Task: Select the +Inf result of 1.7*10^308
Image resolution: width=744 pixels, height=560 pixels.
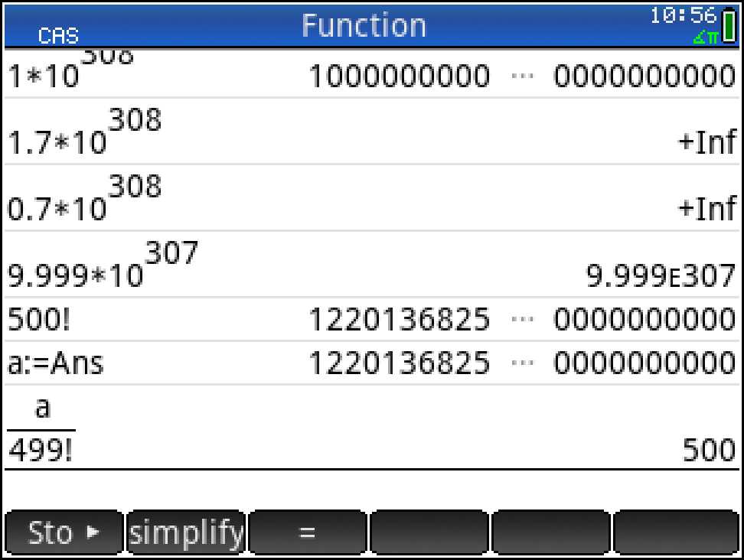Action: [706, 143]
